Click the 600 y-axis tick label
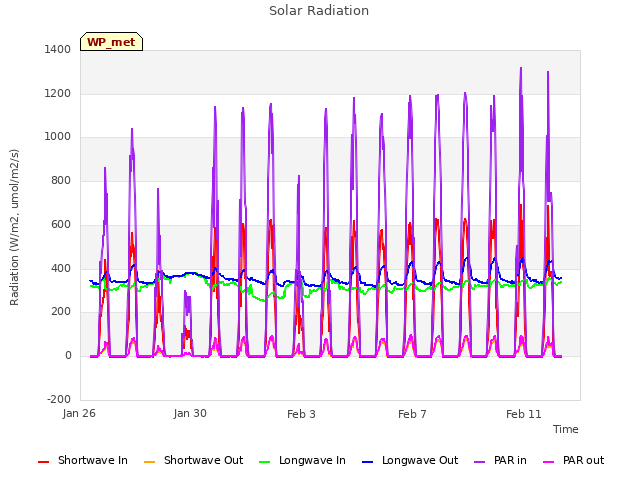 click(x=61, y=224)
